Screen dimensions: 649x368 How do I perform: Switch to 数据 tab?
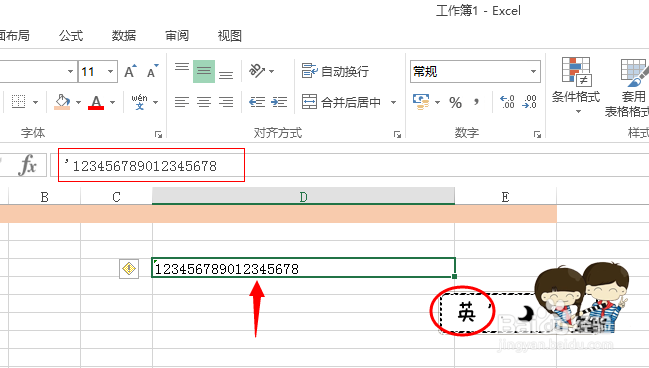tap(124, 36)
